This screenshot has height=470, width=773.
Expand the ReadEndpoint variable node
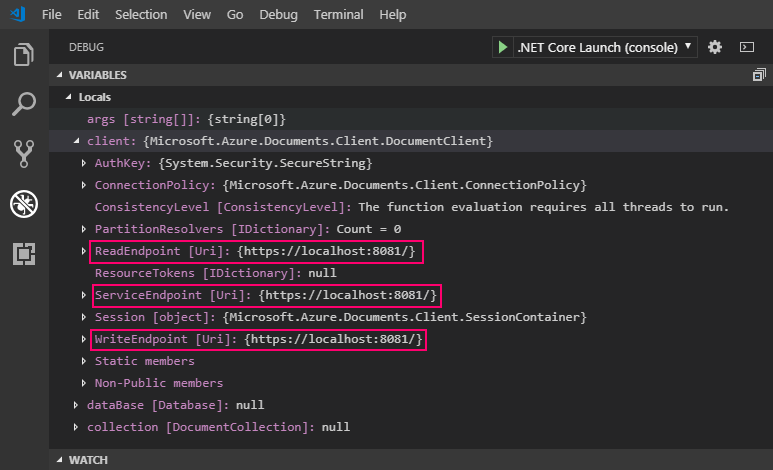coord(84,251)
